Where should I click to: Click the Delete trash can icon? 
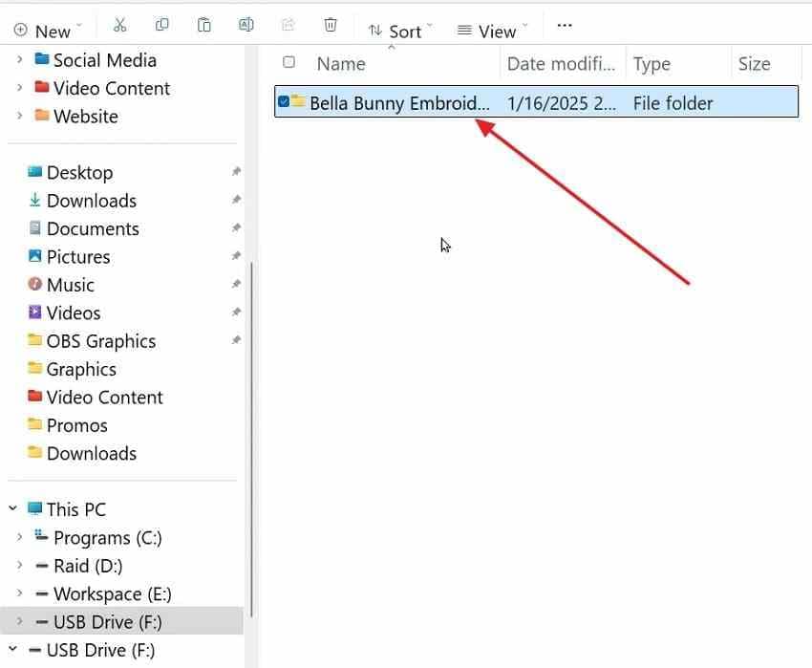point(331,25)
